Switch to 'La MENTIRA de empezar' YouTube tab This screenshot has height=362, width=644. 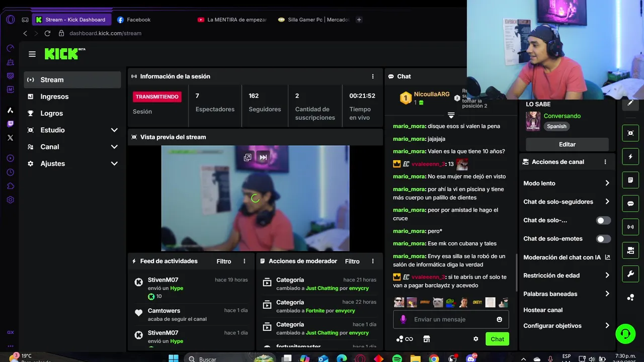(x=232, y=20)
